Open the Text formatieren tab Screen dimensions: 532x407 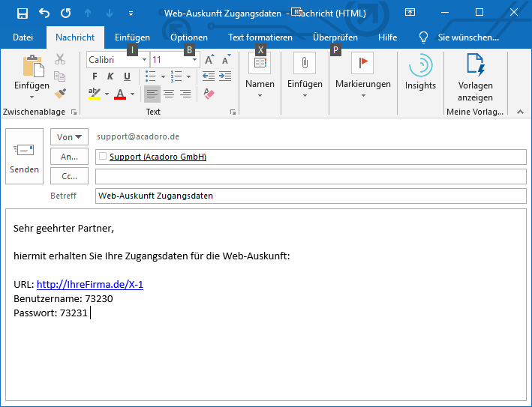260,37
